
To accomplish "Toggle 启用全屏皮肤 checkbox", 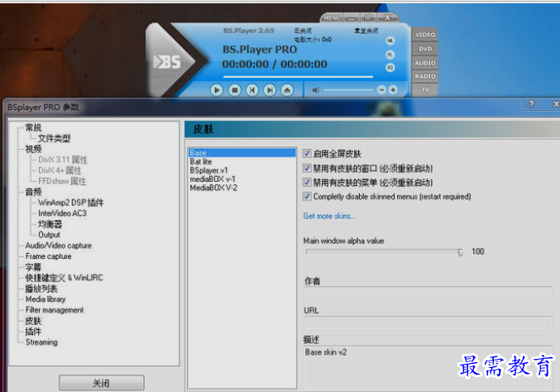I will click(x=307, y=154).
